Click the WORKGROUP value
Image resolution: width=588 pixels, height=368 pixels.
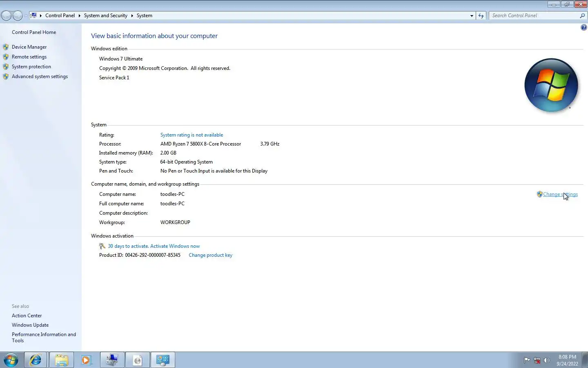(x=175, y=222)
